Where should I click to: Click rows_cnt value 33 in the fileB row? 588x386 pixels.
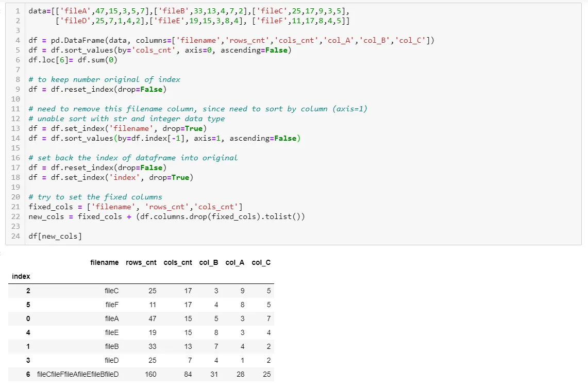click(152, 346)
